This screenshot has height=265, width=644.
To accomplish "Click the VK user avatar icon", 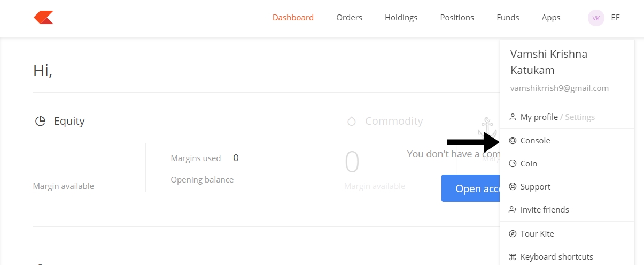I will pyautogui.click(x=596, y=18).
